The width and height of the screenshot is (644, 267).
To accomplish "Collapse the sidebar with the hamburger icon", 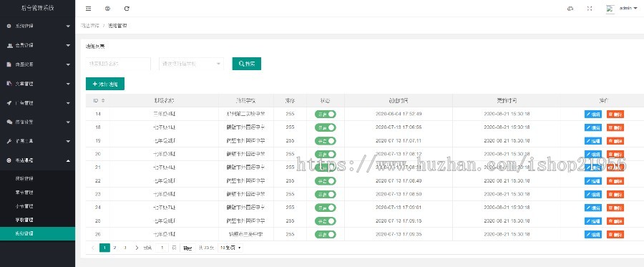I will point(88,8).
